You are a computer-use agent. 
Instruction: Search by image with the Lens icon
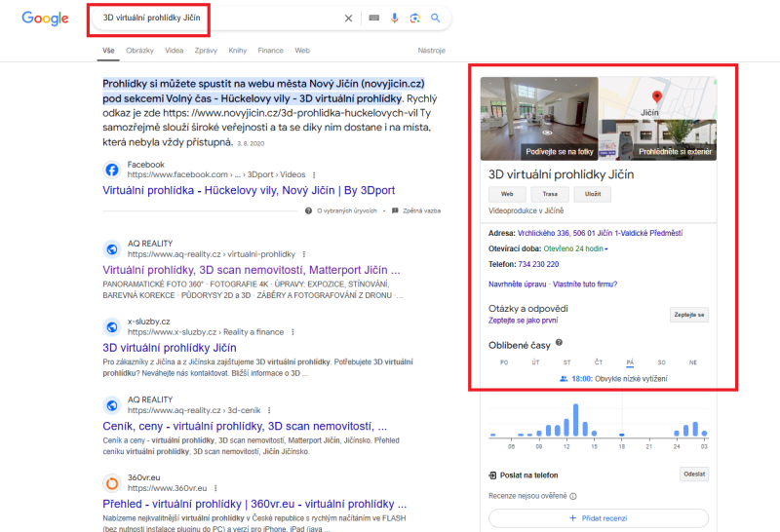pyautogui.click(x=415, y=18)
